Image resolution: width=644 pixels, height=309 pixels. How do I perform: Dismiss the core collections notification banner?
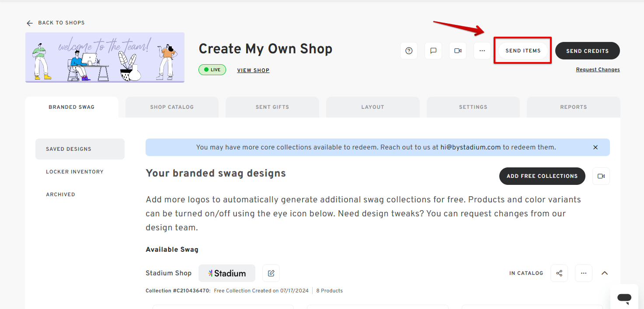(595, 147)
